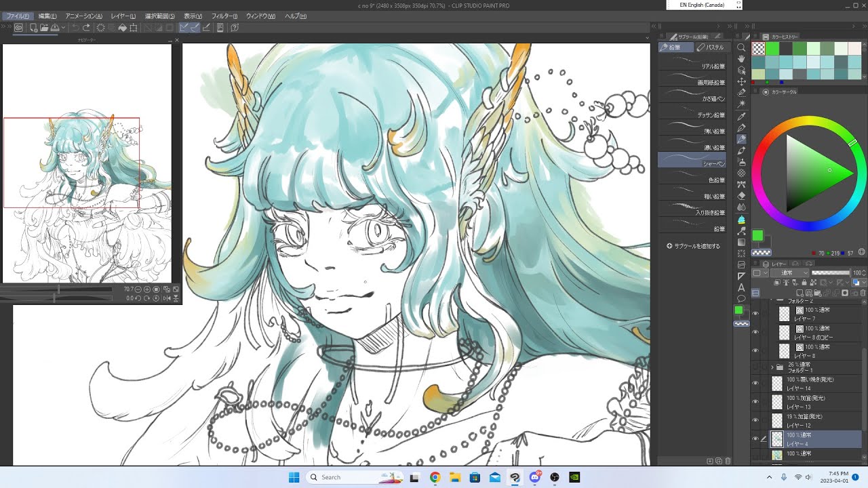Click the Redo arrow in toolbar
This screenshot has height=488, width=868.
coord(86,28)
